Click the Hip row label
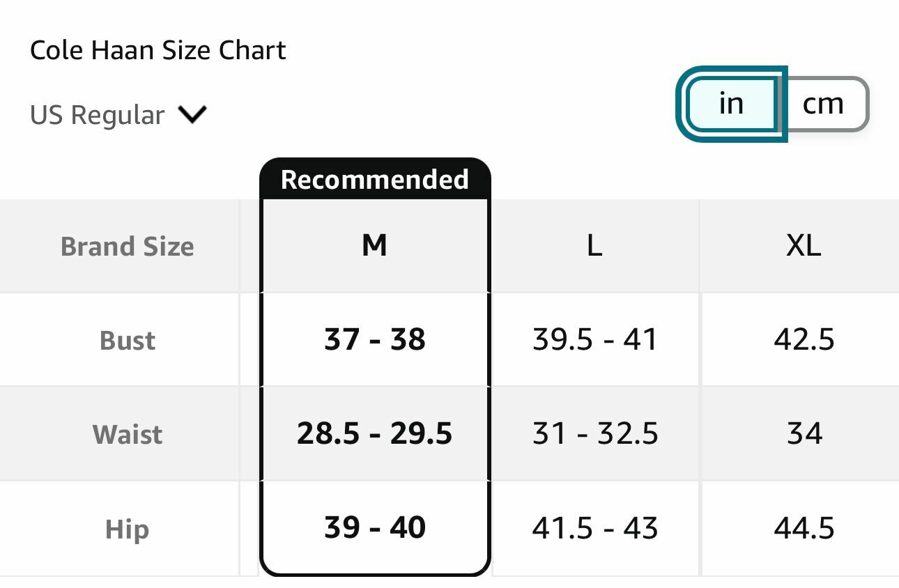The image size is (899, 588). coord(128,529)
